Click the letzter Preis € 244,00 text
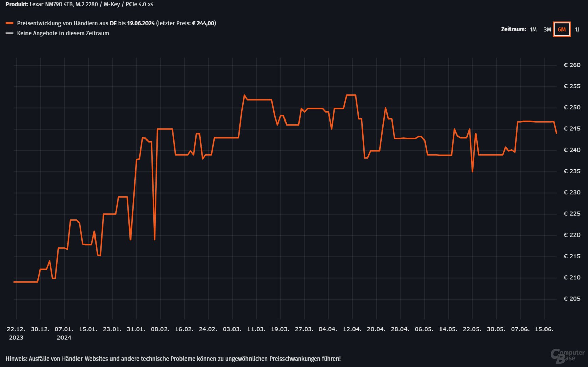The image size is (588, 367). [186, 23]
